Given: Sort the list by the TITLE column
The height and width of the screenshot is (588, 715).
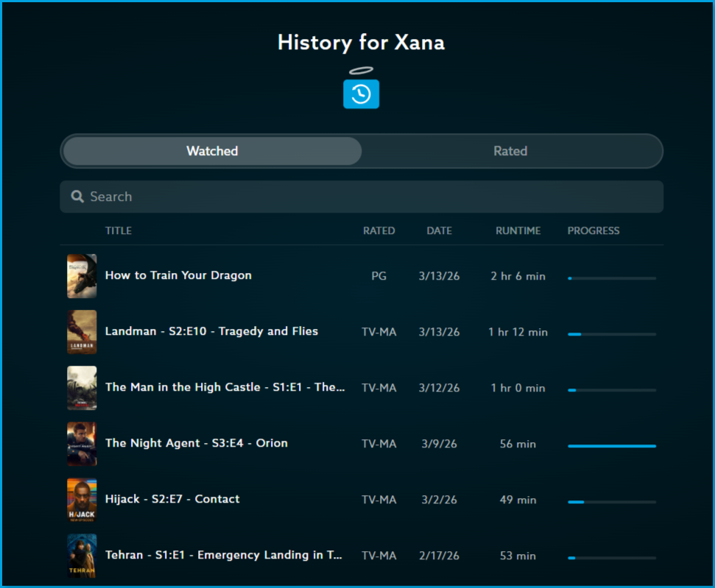Looking at the screenshot, I should pyautogui.click(x=119, y=230).
